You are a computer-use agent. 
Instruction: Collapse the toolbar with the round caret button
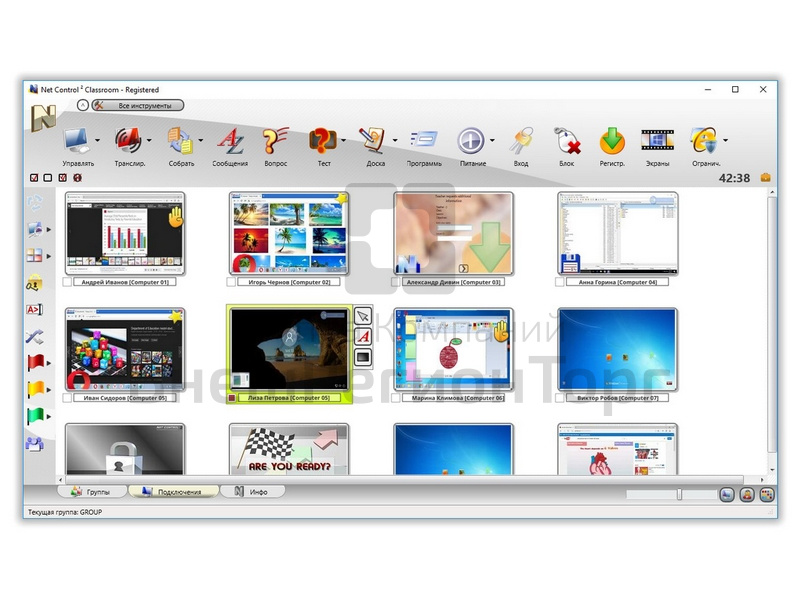point(83,105)
